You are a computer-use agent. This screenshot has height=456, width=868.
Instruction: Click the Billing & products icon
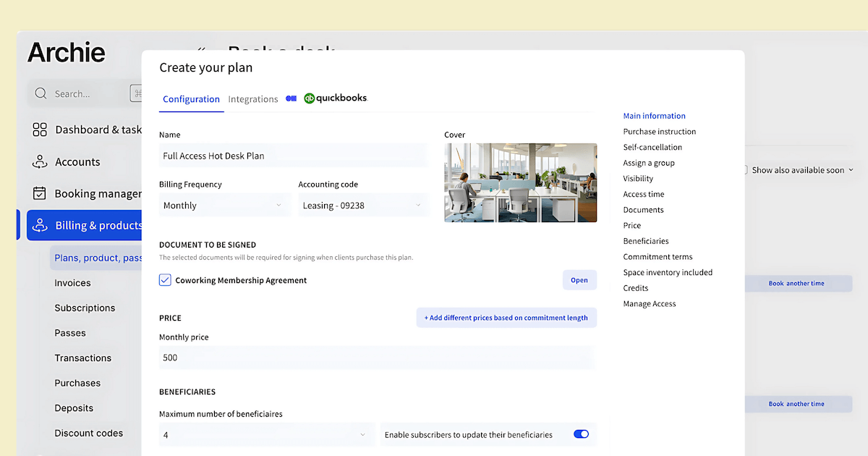[40, 225]
